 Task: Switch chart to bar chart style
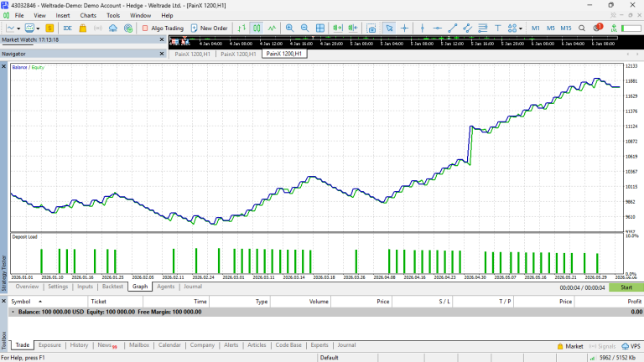tap(241, 28)
